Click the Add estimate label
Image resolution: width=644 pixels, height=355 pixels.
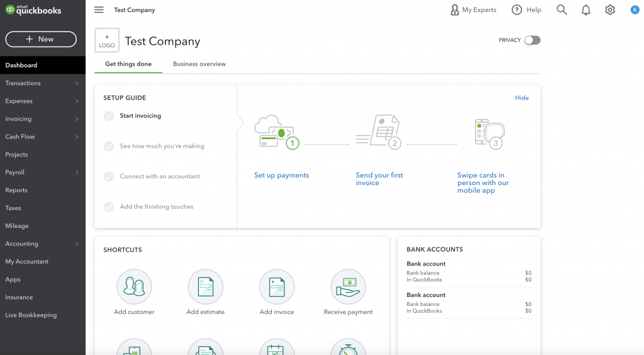pyautogui.click(x=206, y=312)
